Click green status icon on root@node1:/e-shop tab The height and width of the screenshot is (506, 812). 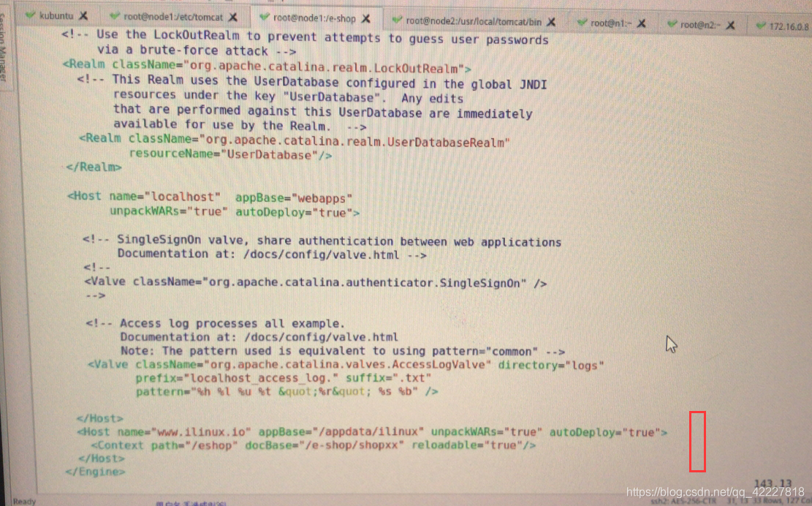coord(264,18)
